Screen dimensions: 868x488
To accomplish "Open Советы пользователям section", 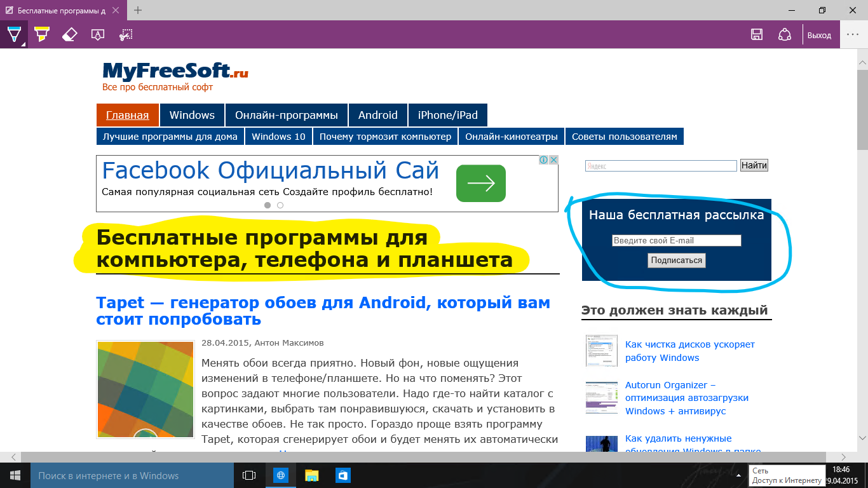I will click(625, 137).
